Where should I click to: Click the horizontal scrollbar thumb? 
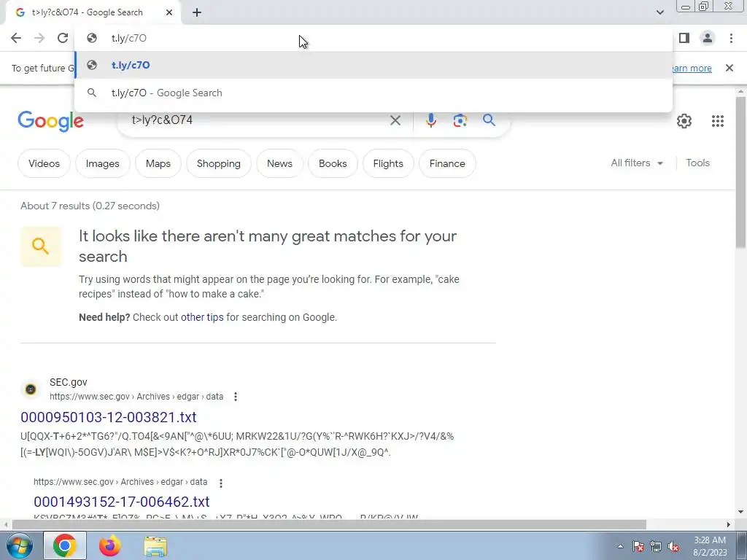pos(329,524)
